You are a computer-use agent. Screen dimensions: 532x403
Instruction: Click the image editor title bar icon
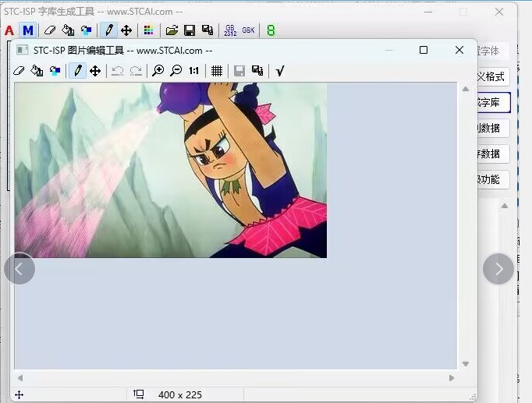(23, 50)
